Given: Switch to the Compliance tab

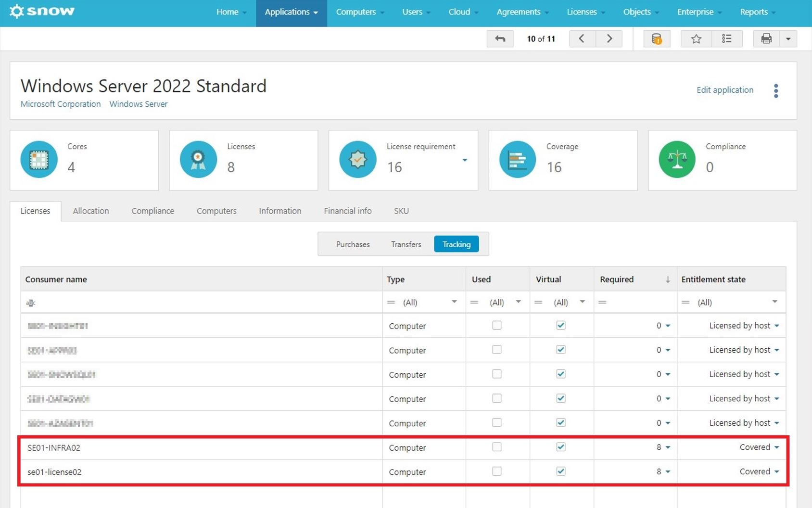Looking at the screenshot, I should [x=153, y=211].
